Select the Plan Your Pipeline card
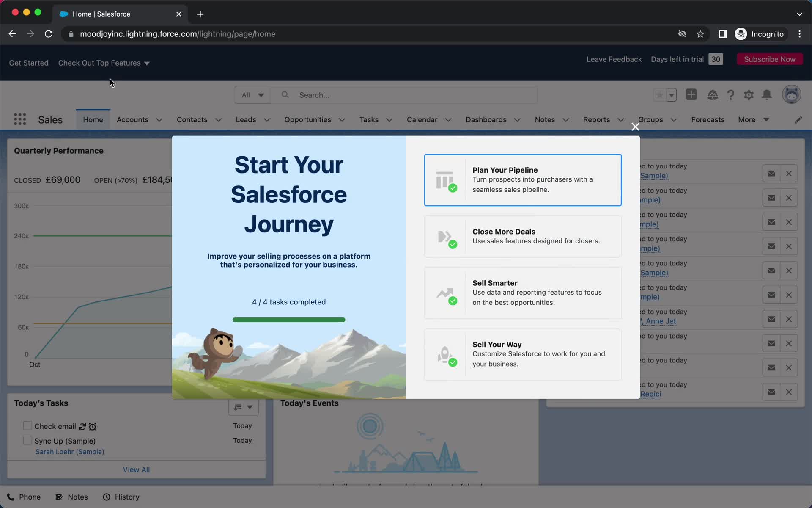 (523, 180)
